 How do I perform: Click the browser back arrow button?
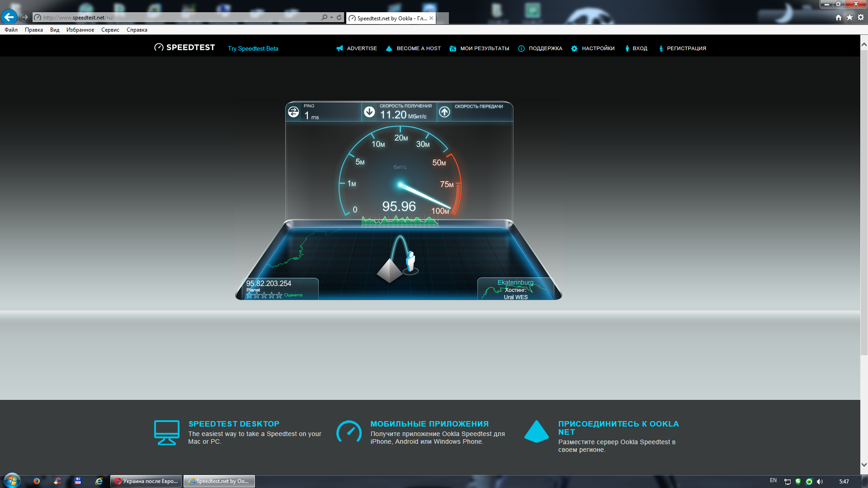tap(9, 17)
